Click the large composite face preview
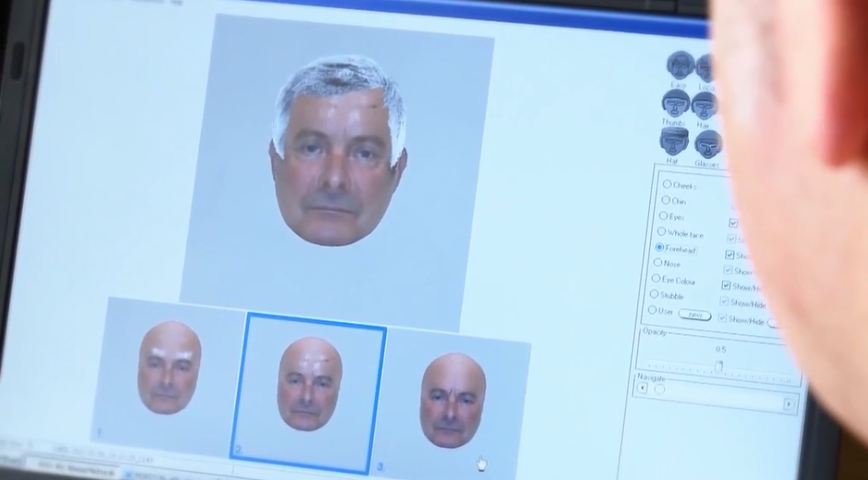Image resolution: width=868 pixels, height=480 pixels. click(338, 172)
